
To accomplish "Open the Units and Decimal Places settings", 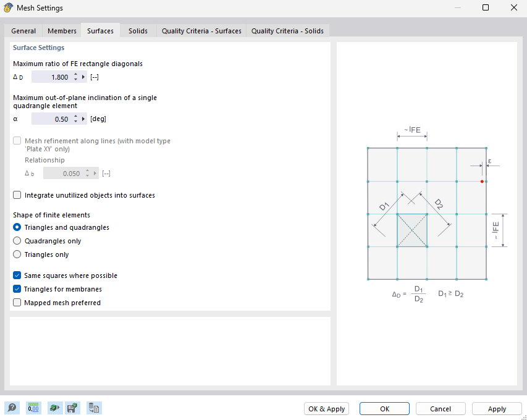I will coord(33,408).
